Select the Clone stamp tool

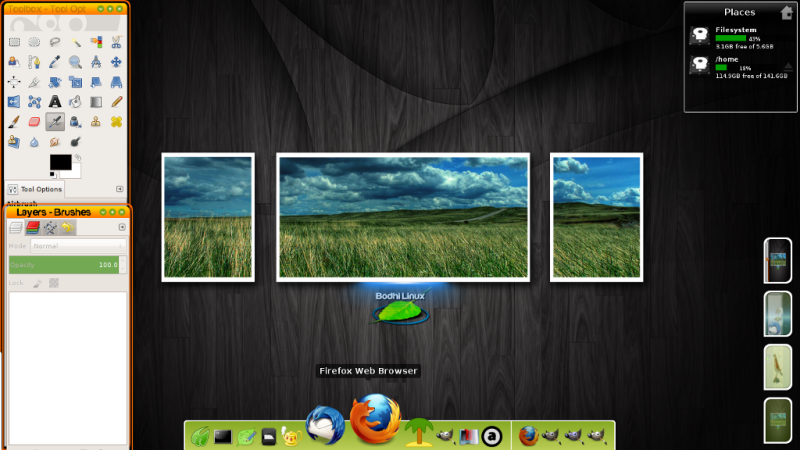tap(96, 122)
